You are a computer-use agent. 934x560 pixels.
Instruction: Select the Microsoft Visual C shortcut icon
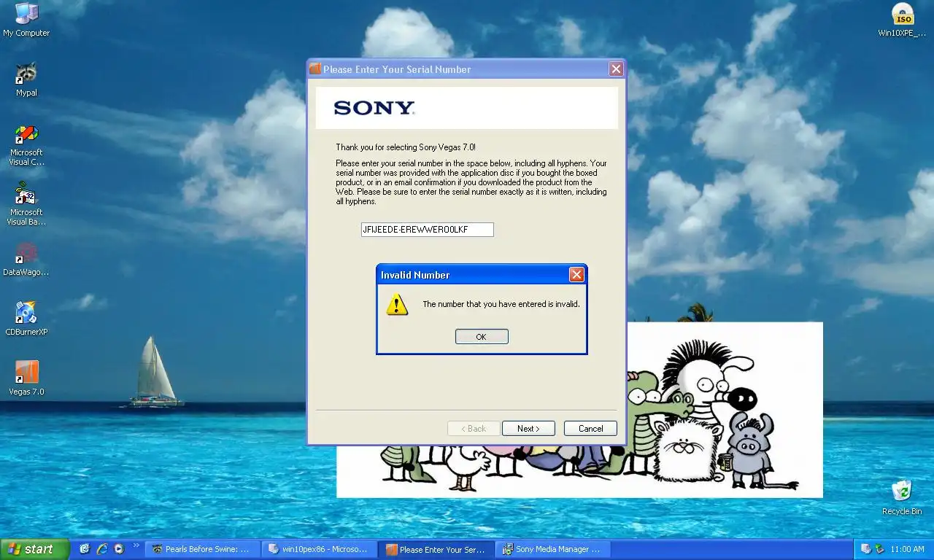26,145
